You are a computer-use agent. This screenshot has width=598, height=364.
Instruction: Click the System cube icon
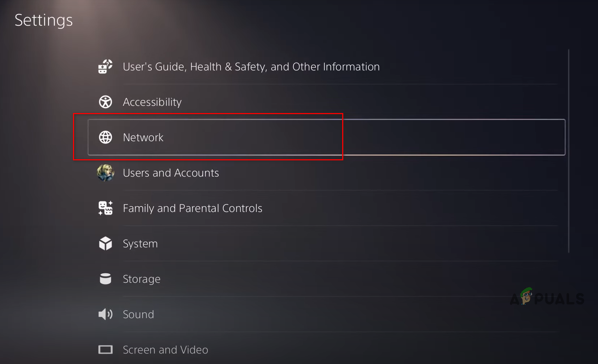(x=106, y=243)
